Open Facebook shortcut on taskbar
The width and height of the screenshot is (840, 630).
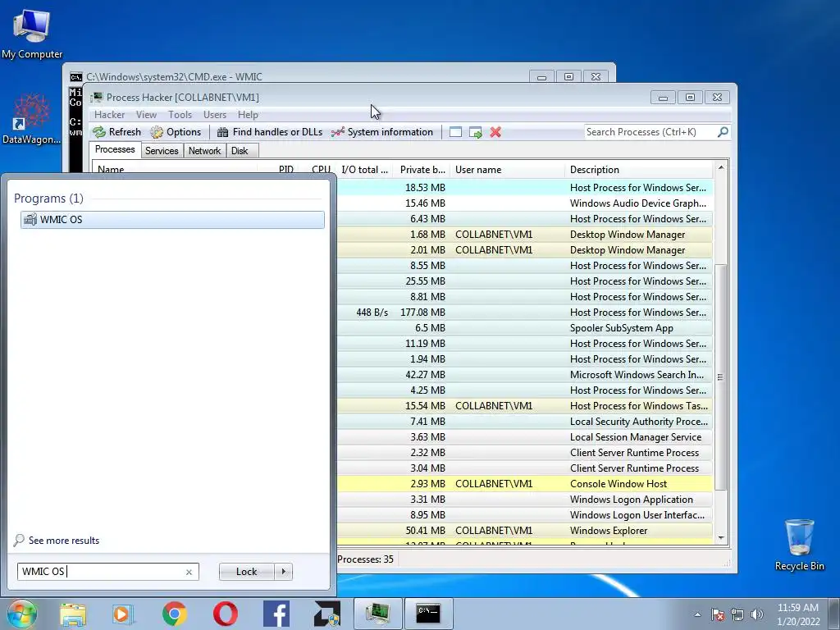pos(276,614)
